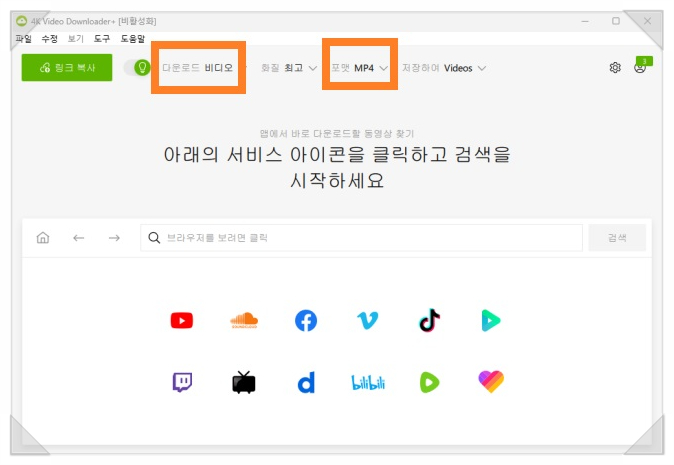674x465 pixels.
Task: Click the 검색 search button
Action: (617, 238)
